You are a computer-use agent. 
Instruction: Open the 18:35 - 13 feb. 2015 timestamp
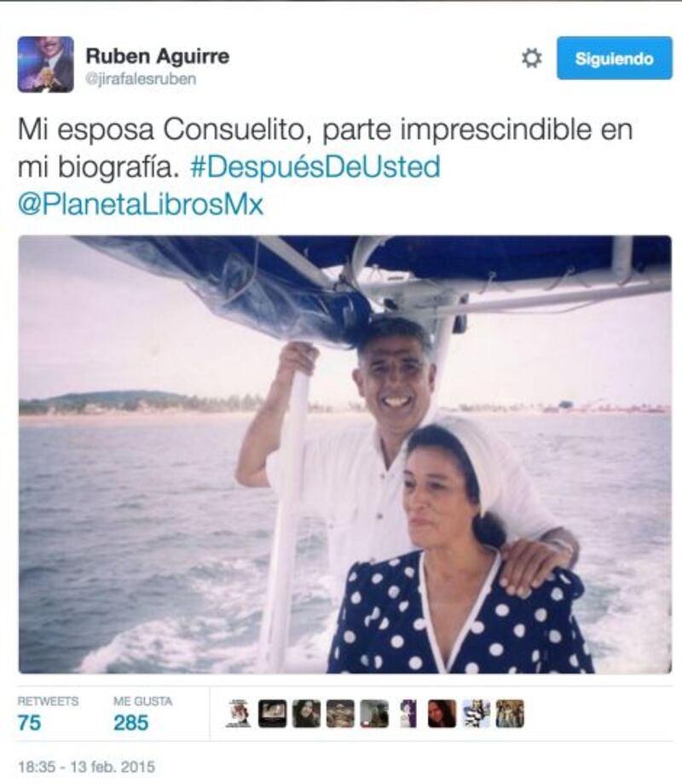[x=86, y=766]
